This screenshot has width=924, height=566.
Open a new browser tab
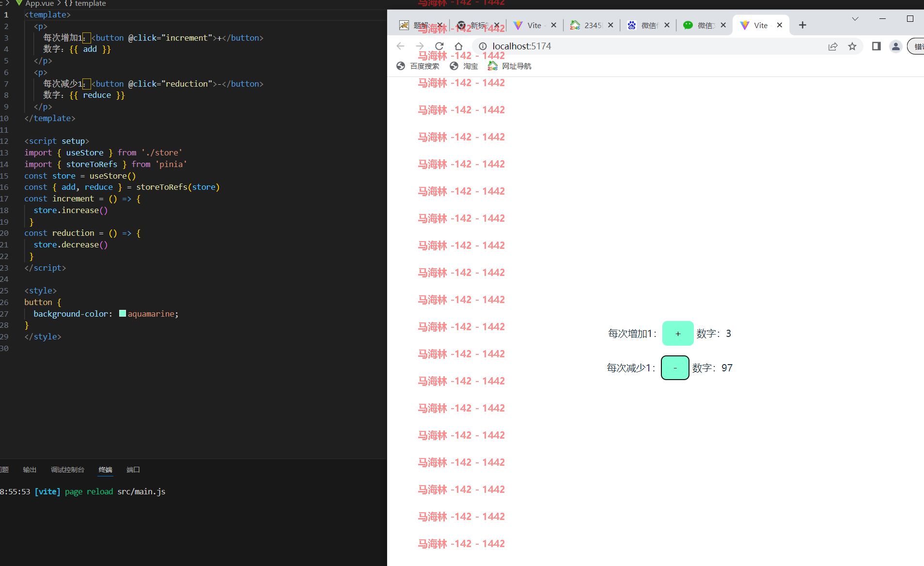(802, 25)
